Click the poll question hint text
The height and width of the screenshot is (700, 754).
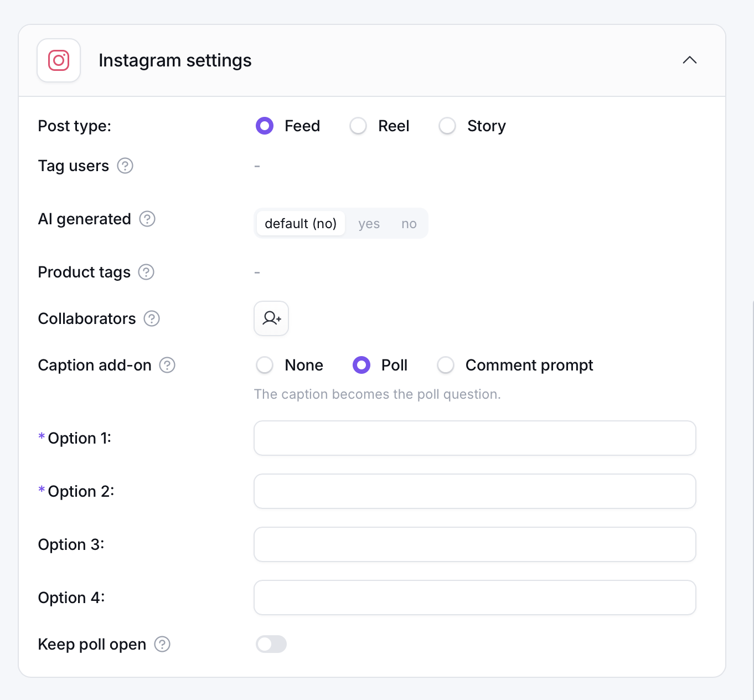point(378,394)
